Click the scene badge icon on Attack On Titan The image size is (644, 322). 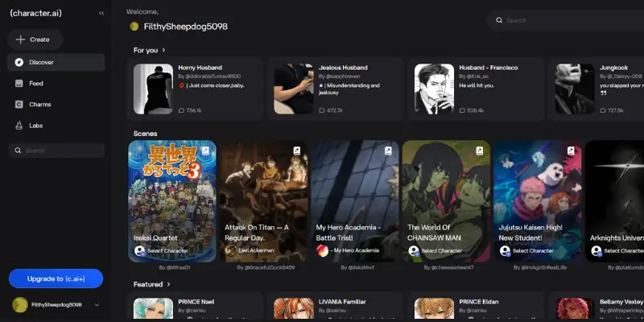click(296, 151)
